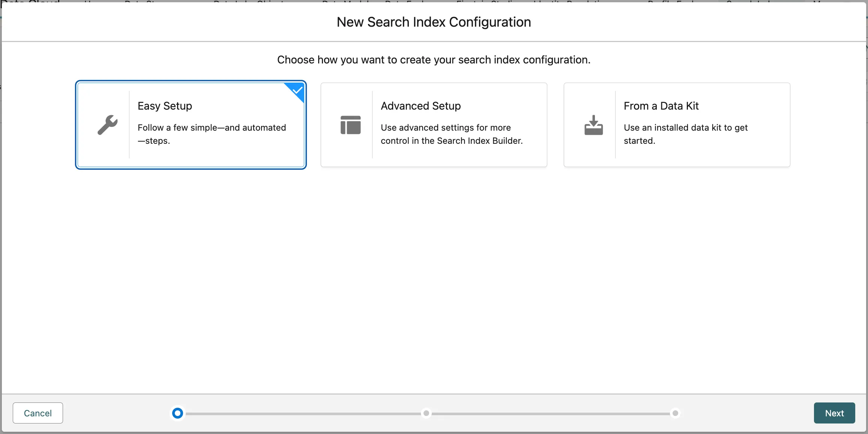Viewport: 868px width, 434px height.
Task: Click the blue checkmark corner on Easy Setup
Action: (x=297, y=90)
